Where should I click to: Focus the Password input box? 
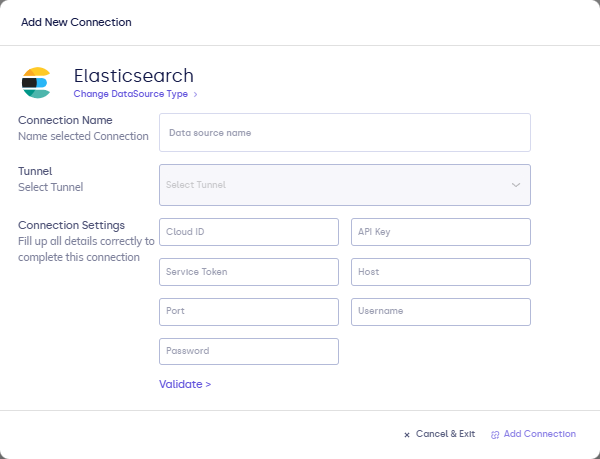[249, 352]
